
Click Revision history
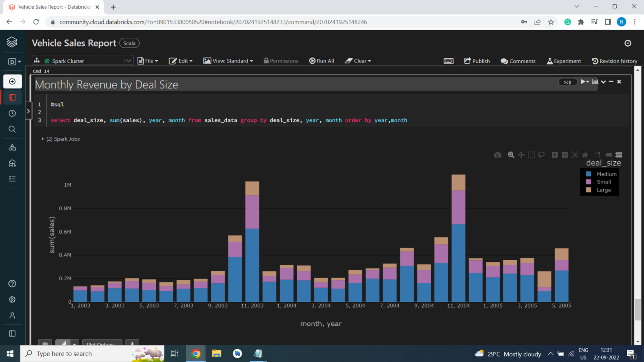click(614, 61)
